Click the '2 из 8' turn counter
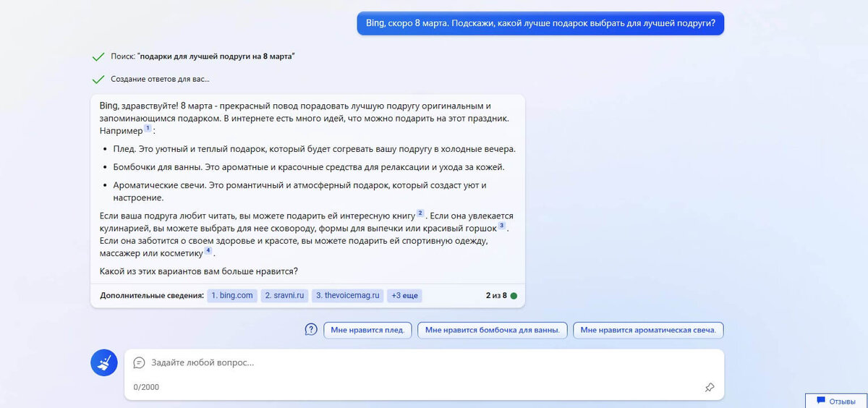This screenshot has height=408, width=868. [x=496, y=296]
